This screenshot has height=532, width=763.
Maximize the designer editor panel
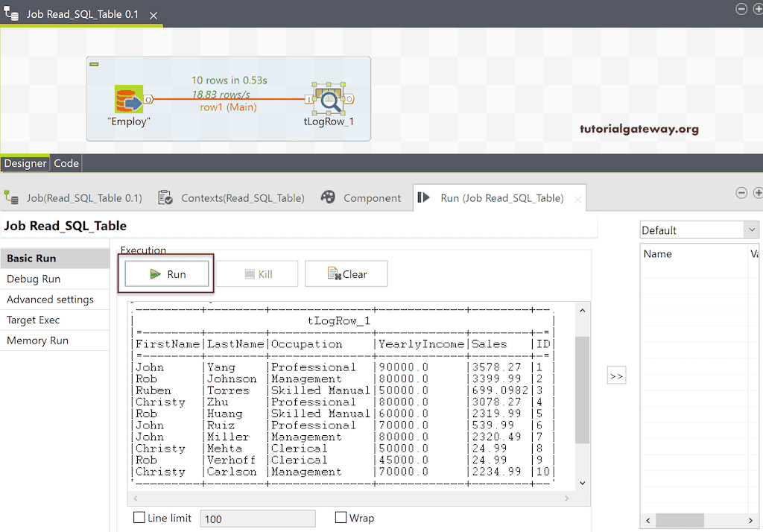click(758, 9)
